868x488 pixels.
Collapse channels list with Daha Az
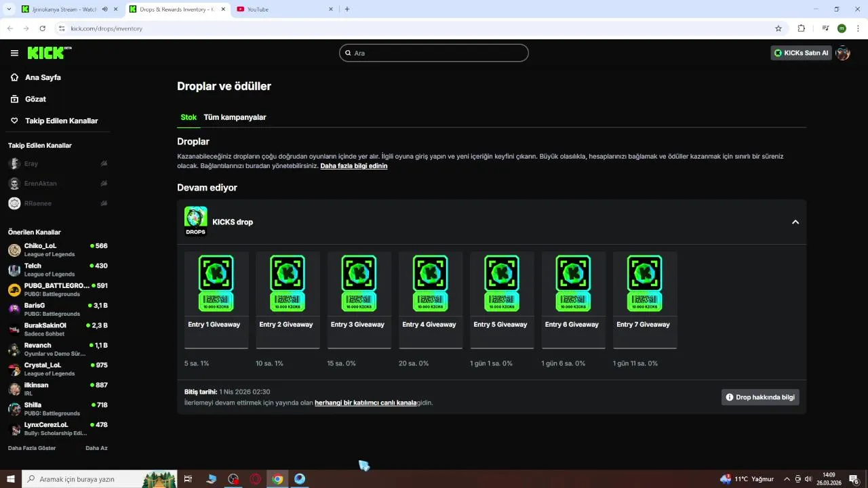(x=96, y=448)
